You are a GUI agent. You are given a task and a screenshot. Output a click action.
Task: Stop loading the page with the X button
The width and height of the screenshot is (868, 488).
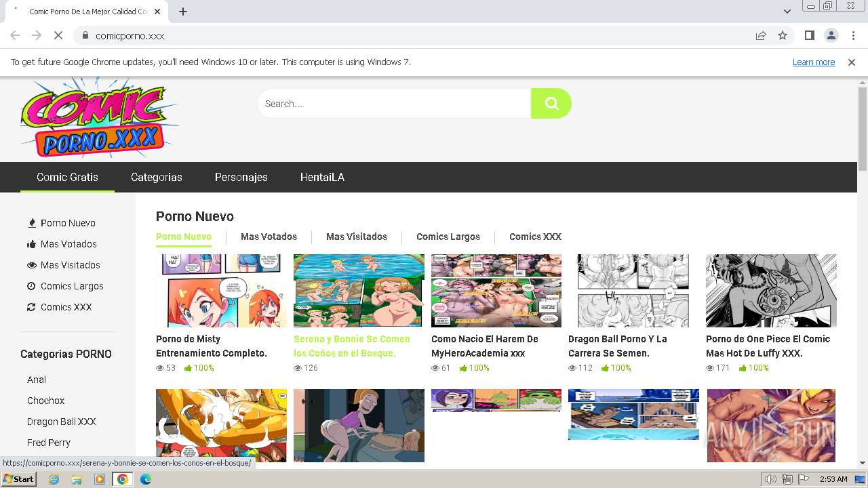pyautogui.click(x=58, y=35)
